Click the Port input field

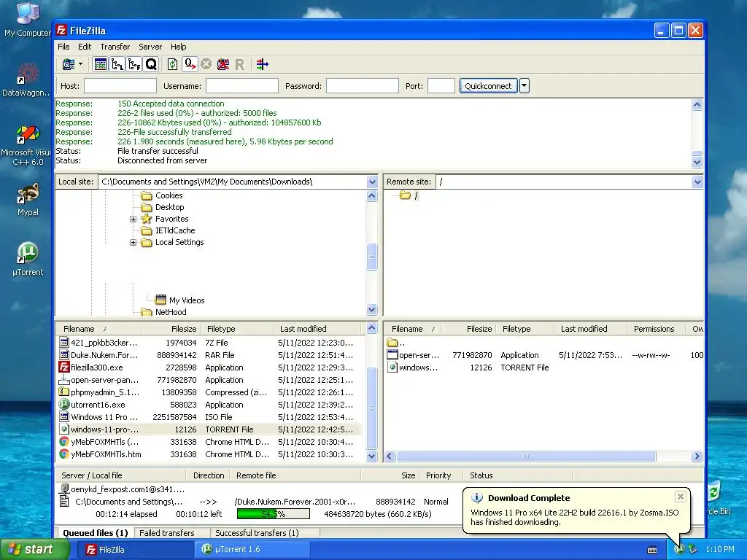point(441,86)
